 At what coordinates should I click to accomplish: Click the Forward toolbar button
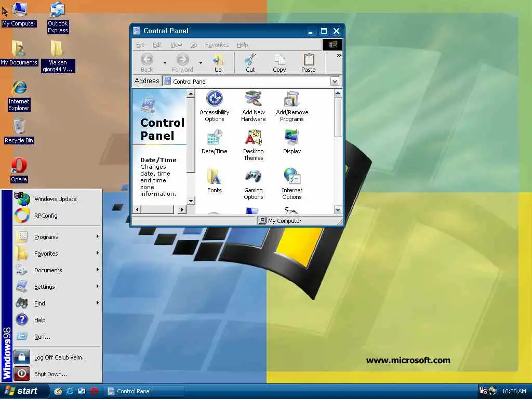coord(182,63)
